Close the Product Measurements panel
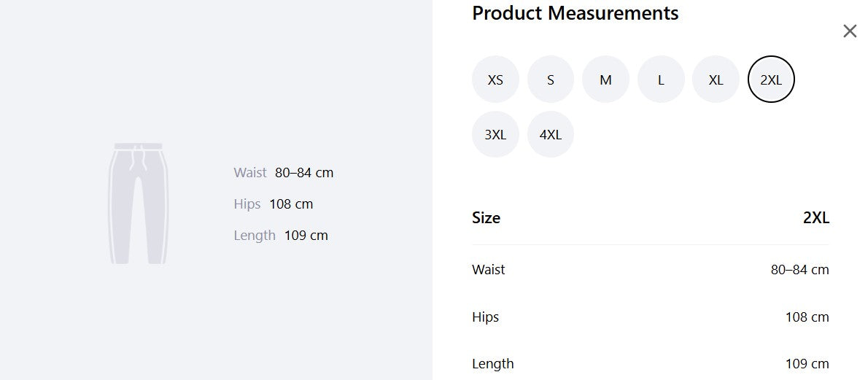Screen dimensions: 868x380 850,31
